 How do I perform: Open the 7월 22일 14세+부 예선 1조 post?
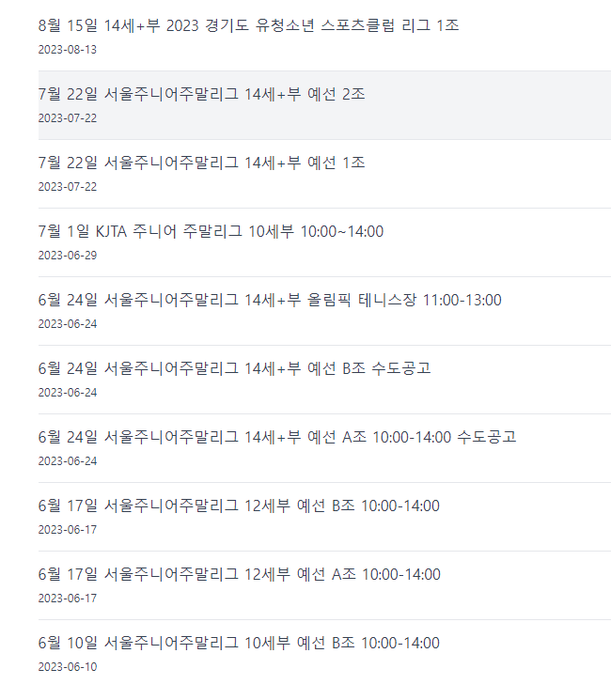click(x=201, y=163)
